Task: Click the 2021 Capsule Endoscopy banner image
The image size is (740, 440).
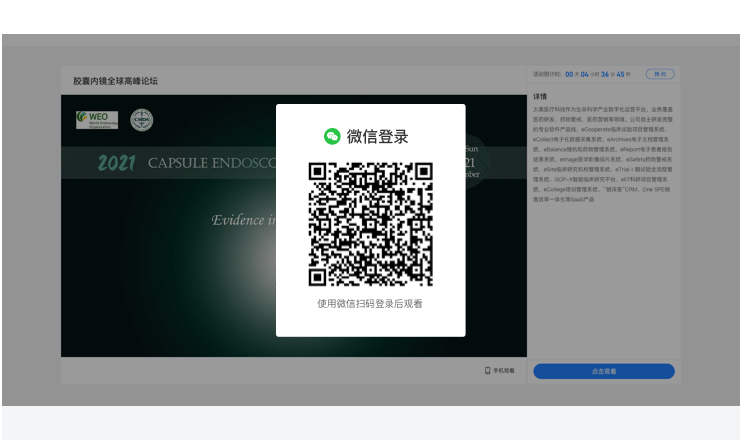Action: pyautogui.click(x=294, y=226)
